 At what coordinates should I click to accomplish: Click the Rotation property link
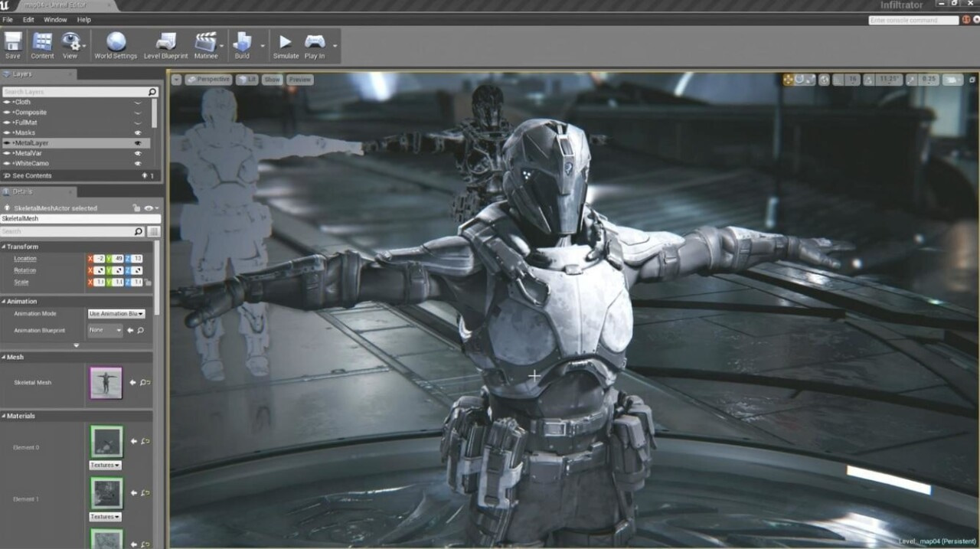[x=24, y=270]
